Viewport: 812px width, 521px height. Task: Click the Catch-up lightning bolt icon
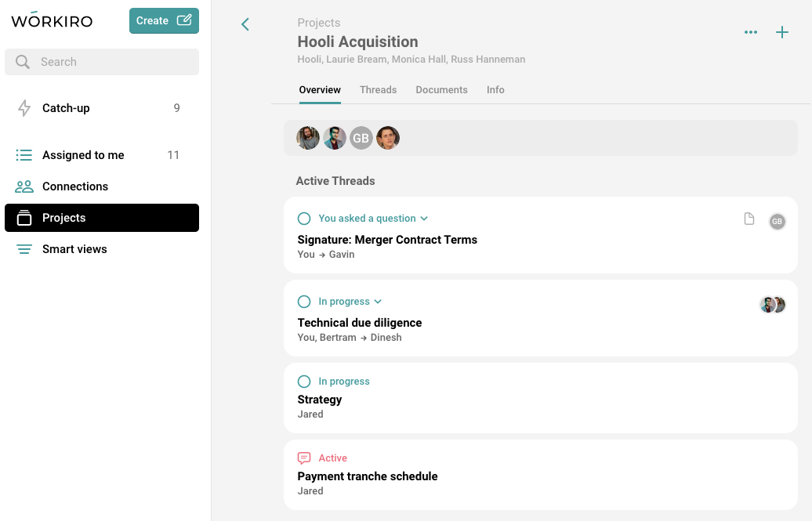(x=24, y=108)
